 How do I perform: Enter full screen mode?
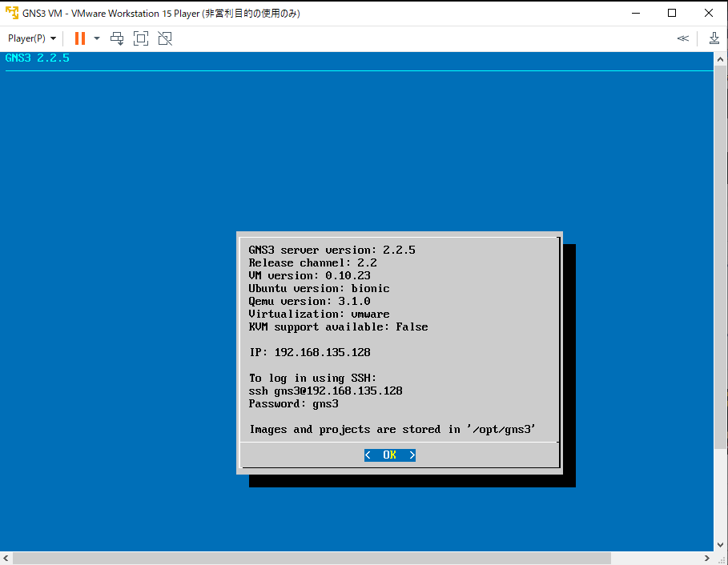tap(141, 38)
